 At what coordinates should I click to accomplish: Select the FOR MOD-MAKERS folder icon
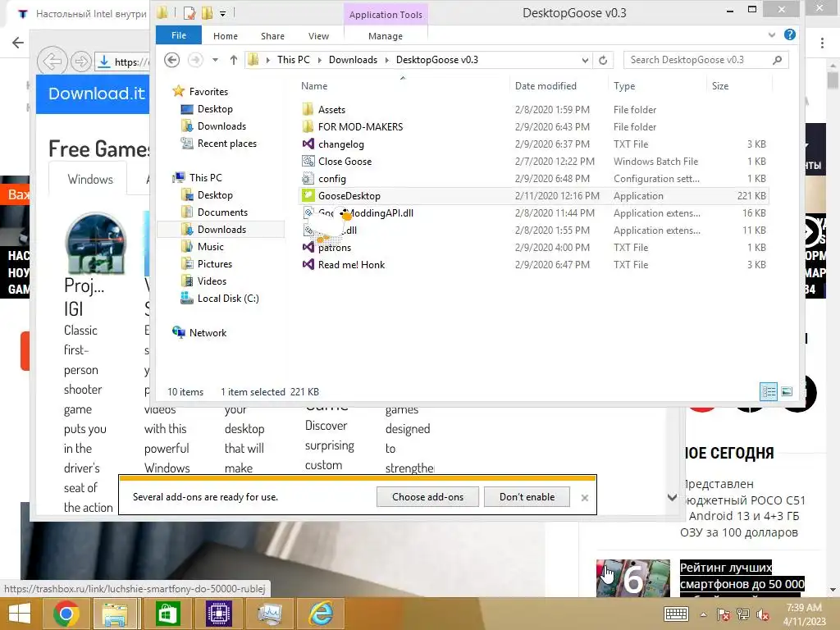[x=308, y=127]
